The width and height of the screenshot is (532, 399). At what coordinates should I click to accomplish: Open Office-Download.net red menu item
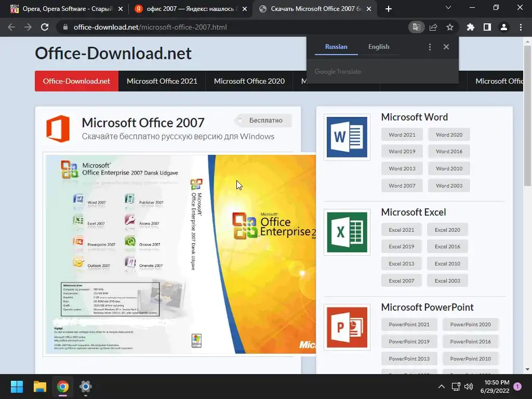point(77,81)
